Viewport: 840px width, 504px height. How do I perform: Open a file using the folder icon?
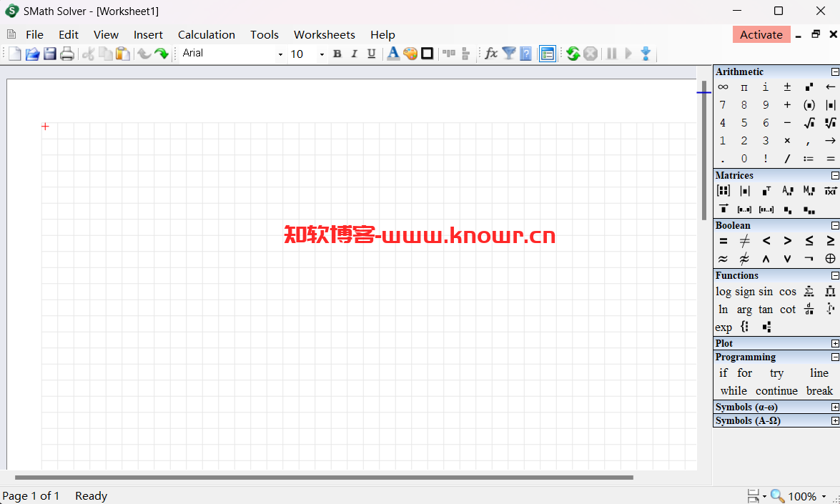tap(32, 54)
